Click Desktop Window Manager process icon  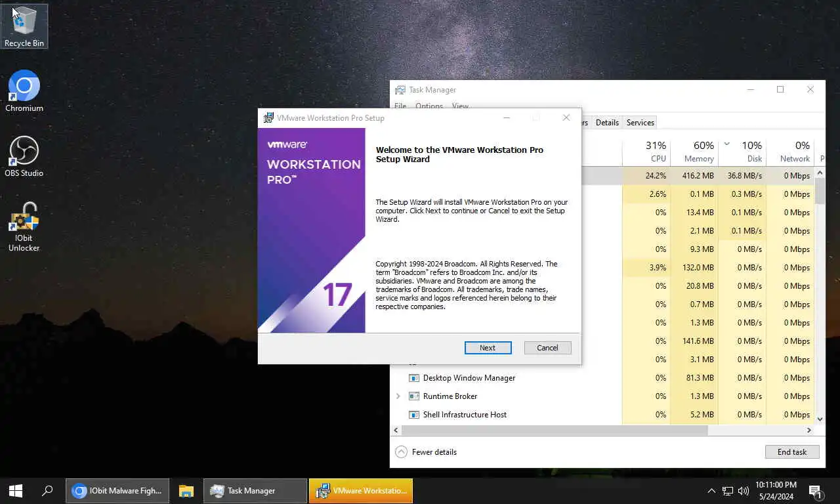pos(414,378)
